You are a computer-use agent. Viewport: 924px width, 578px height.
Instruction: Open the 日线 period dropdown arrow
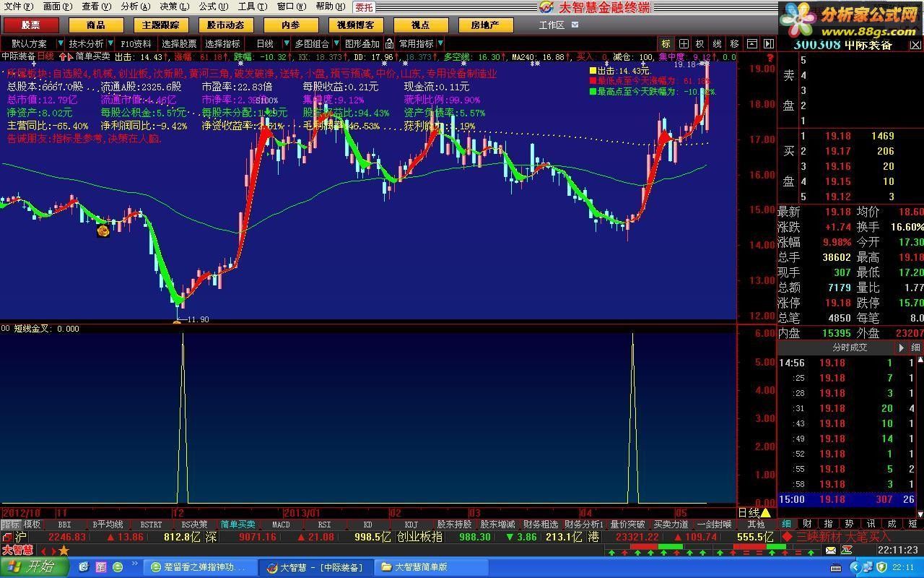285,44
